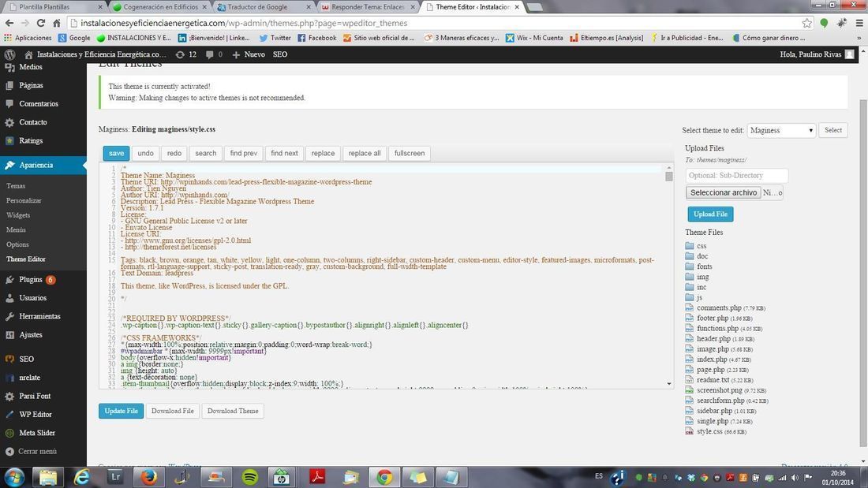Click the Seleccionar archivo button
The height and width of the screenshot is (488, 868).
pyautogui.click(x=724, y=192)
